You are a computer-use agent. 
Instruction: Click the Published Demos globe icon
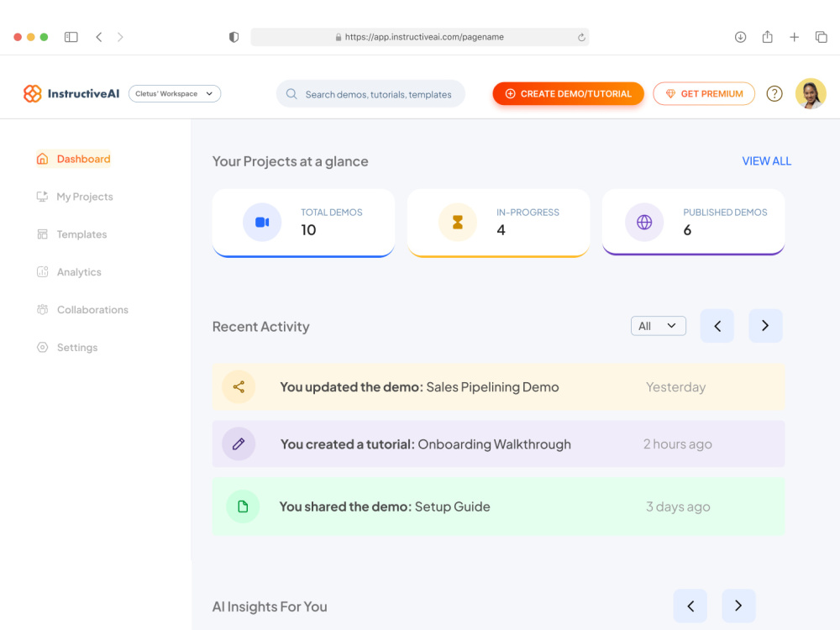(644, 222)
